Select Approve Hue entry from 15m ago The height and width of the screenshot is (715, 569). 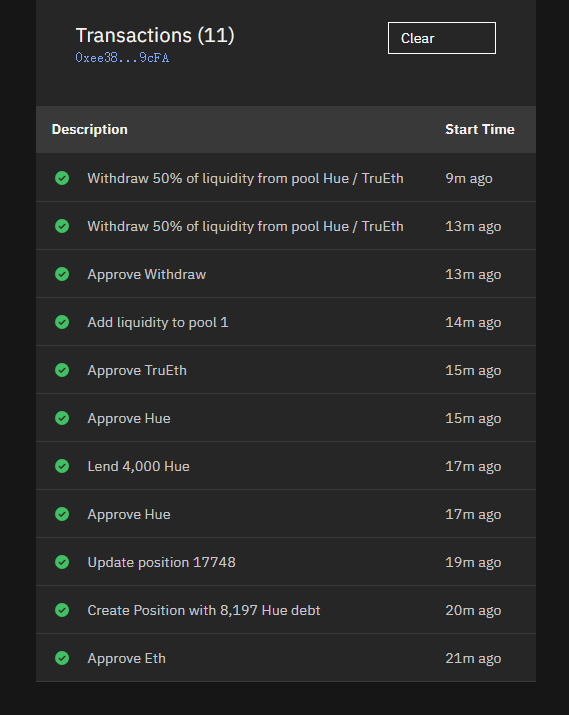[x=286, y=418]
